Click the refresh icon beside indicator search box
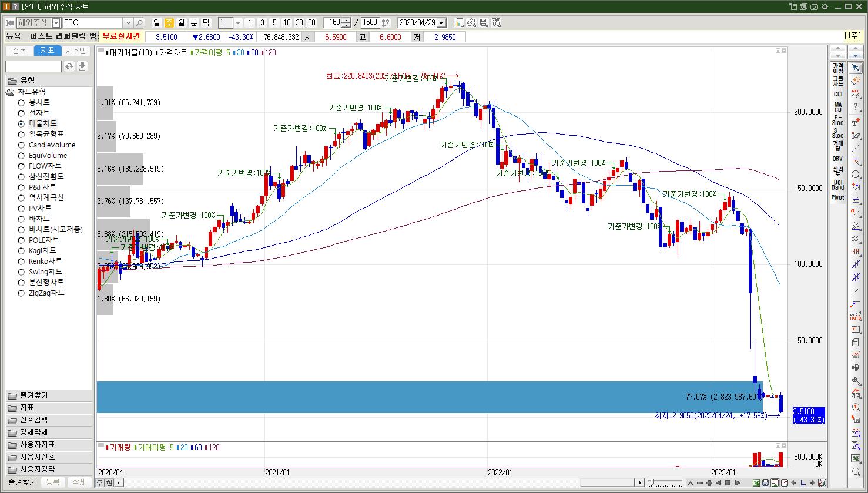Viewport: 868px width, 493px height. point(69,66)
